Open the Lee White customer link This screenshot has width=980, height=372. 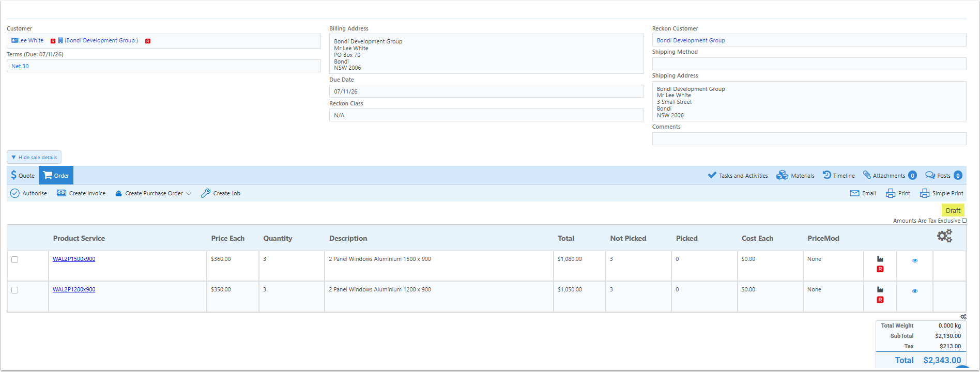[x=31, y=40]
